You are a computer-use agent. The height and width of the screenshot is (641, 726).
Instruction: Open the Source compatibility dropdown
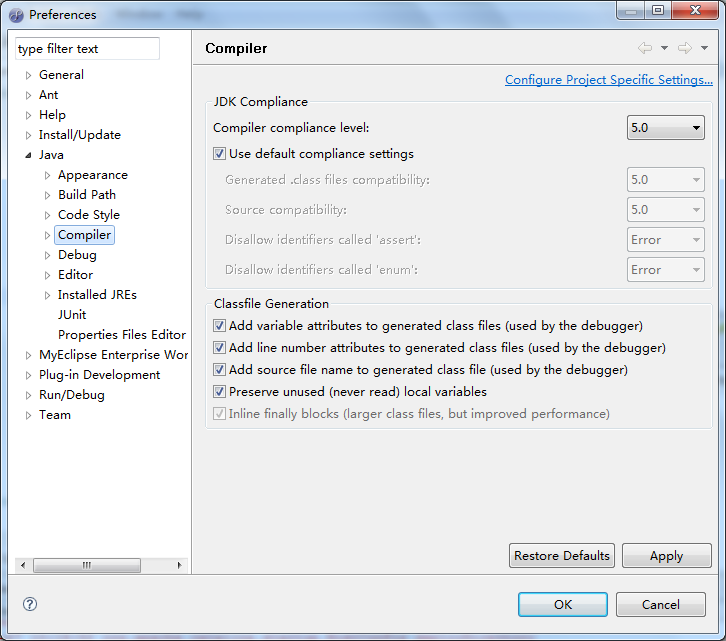coord(665,210)
